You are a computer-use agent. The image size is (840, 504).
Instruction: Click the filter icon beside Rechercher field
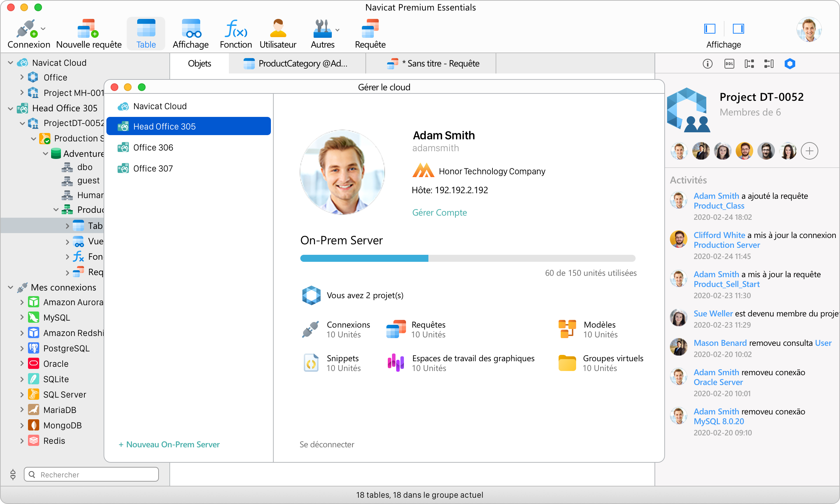[13, 475]
